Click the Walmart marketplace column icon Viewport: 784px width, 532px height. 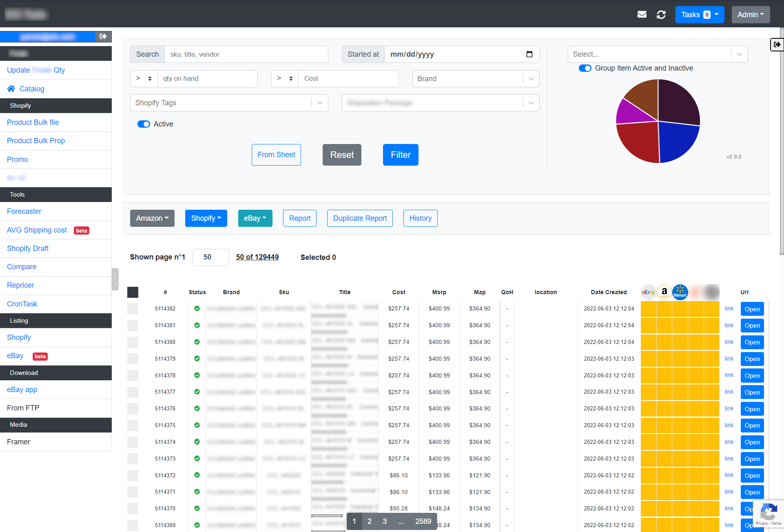click(x=680, y=292)
